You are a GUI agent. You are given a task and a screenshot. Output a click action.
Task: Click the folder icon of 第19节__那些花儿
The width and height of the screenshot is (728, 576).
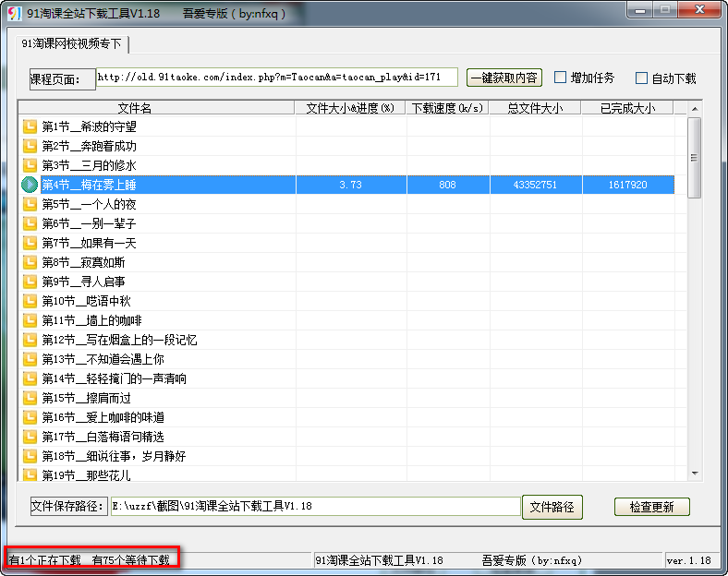30,474
